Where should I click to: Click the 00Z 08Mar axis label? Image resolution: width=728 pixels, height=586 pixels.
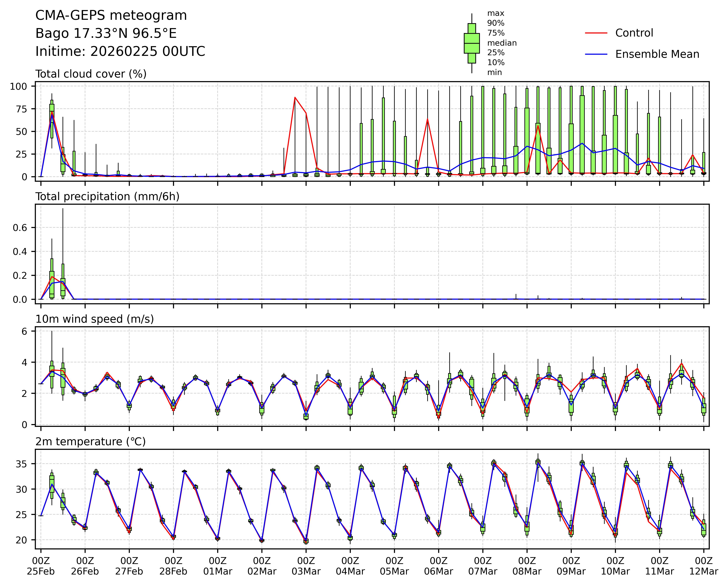527,566
